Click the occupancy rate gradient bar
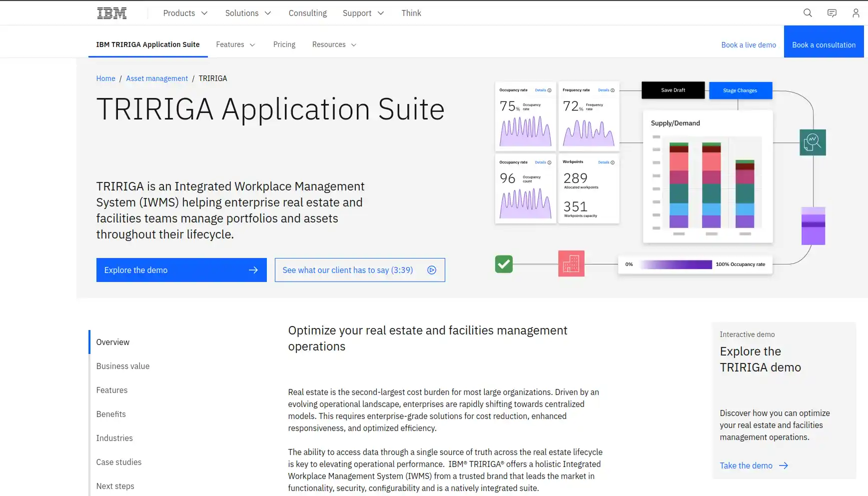This screenshot has height=496, width=868. (x=676, y=264)
